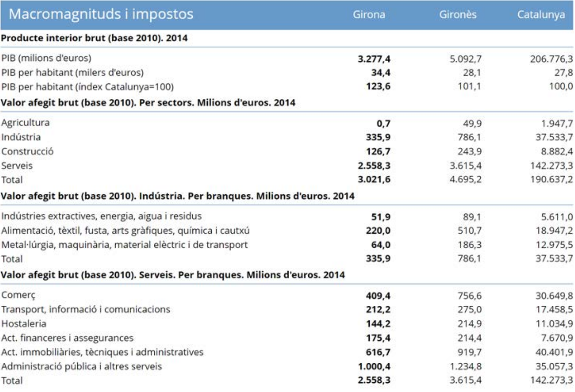The height and width of the screenshot is (392, 575).
Task: Click Girona PIB value 3.277,4
Action: point(374,59)
